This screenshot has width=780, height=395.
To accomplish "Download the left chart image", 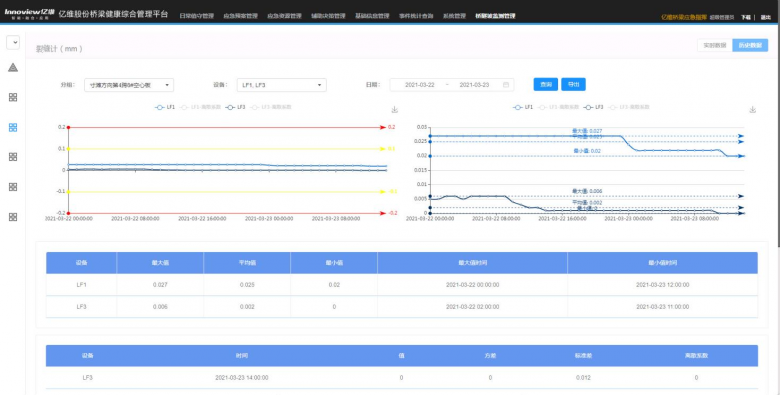I will point(394,109).
